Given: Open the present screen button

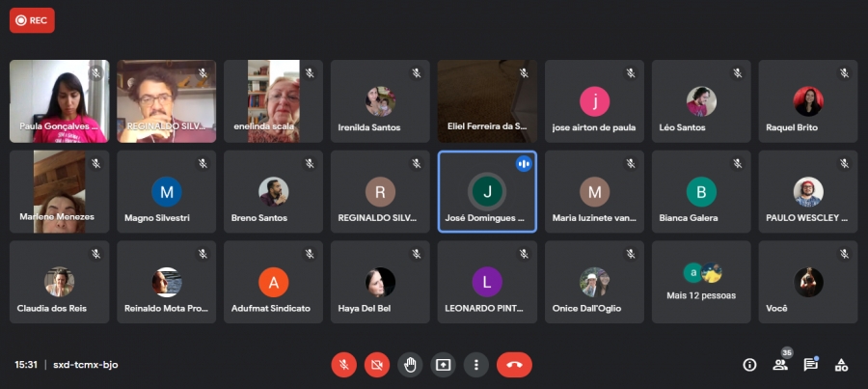Looking at the screenshot, I should (x=444, y=365).
